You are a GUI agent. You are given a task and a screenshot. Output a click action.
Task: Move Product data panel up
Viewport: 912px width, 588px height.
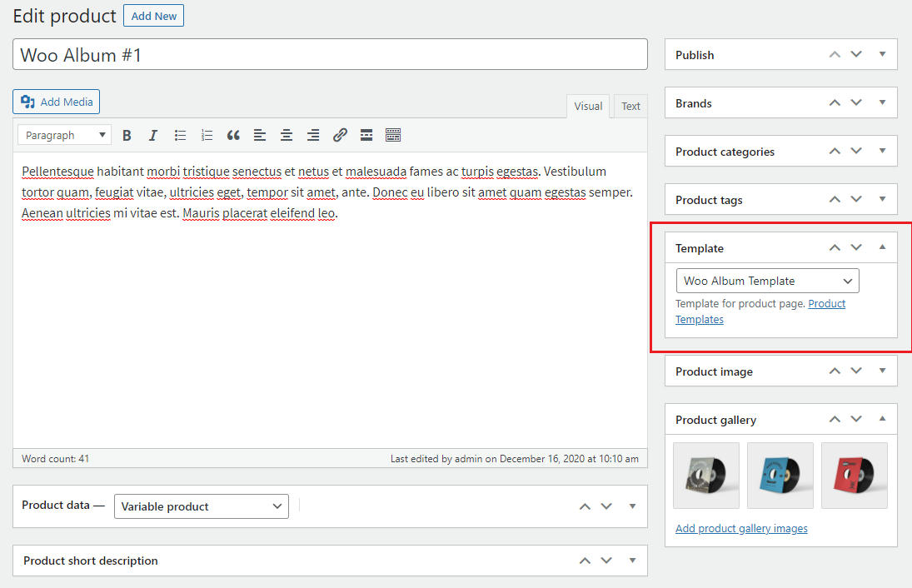[x=585, y=506]
